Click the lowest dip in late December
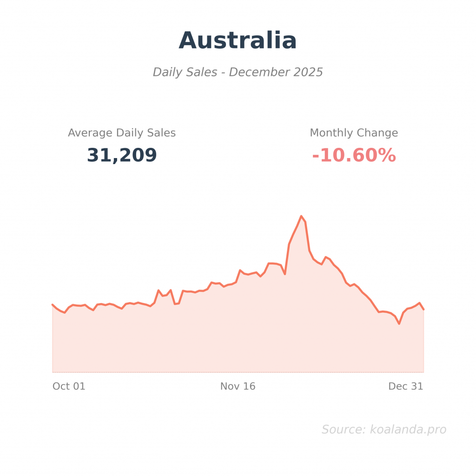Image resolution: width=476 pixels, height=476 pixels. (399, 324)
